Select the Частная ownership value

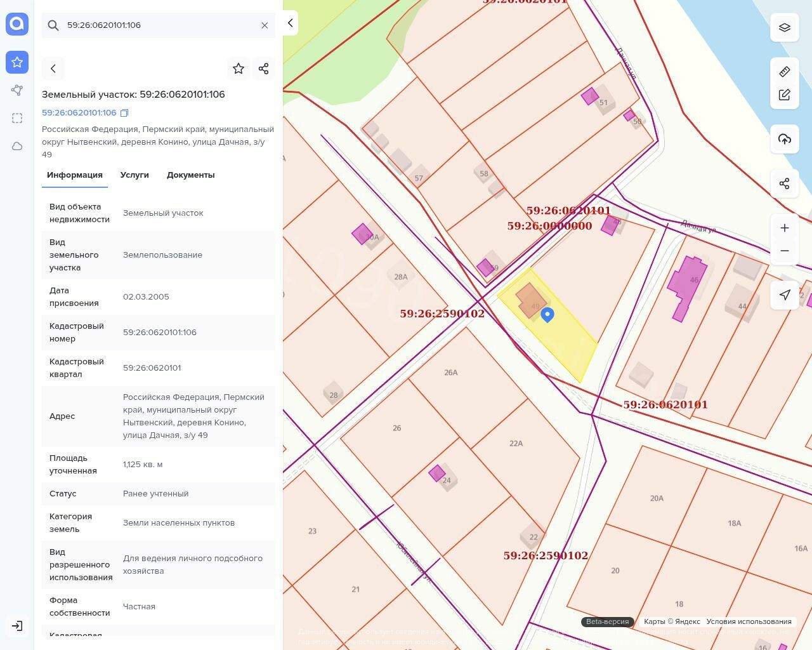(x=139, y=607)
